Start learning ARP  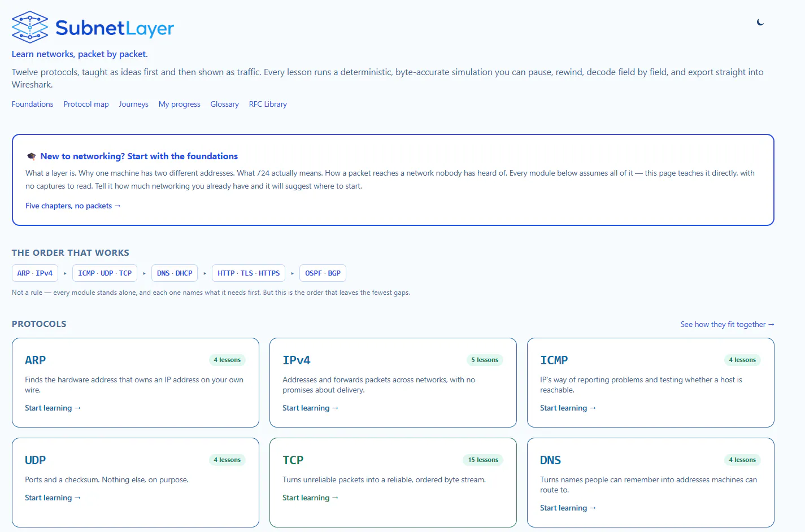click(53, 408)
